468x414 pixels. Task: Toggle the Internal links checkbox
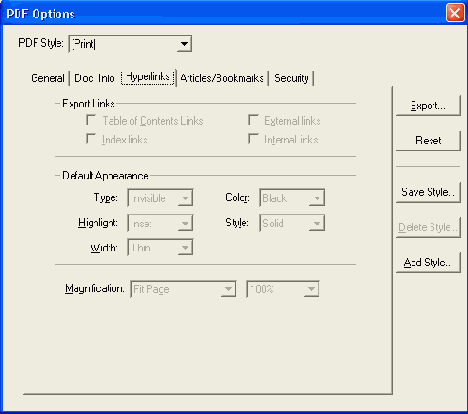253,139
